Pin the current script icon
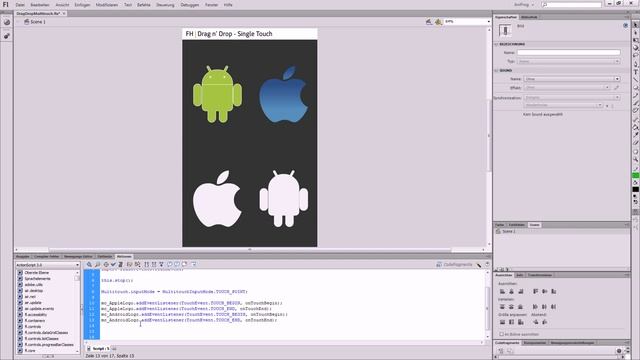This screenshot has height=360, width=640. click(x=114, y=349)
